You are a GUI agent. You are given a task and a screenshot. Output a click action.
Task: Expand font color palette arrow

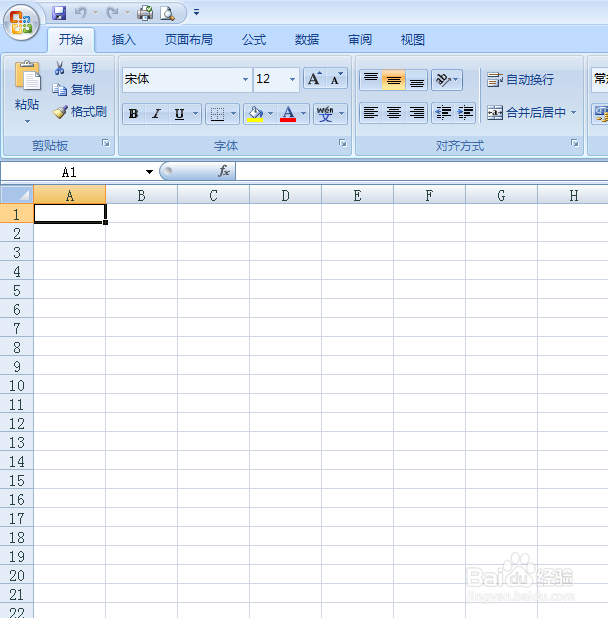pyautogui.click(x=303, y=114)
